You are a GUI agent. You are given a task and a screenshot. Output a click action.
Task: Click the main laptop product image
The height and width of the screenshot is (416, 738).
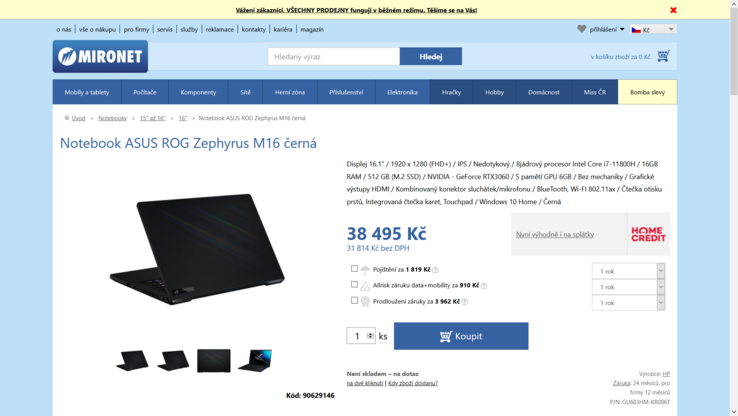pyautogui.click(x=197, y=248)
